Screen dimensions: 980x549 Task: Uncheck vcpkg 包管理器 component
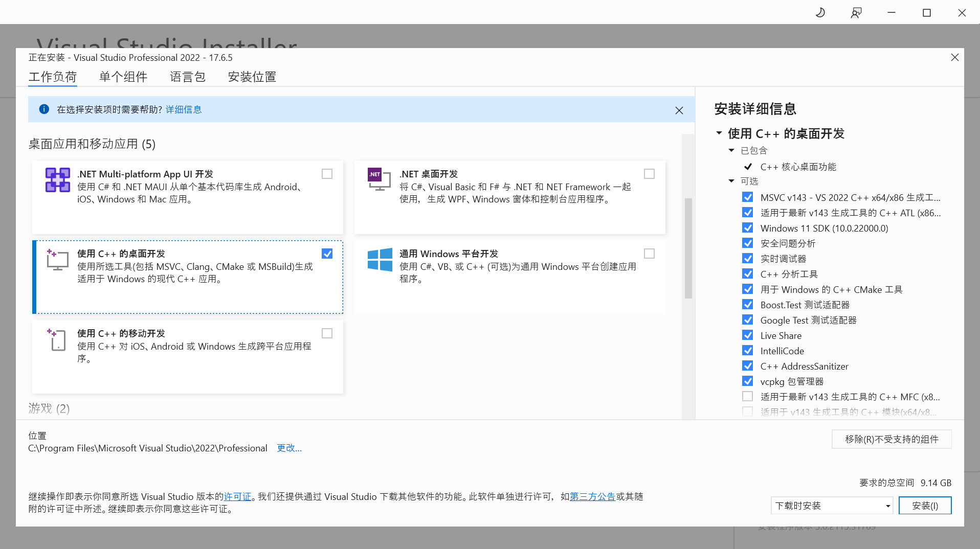(747, 381)
